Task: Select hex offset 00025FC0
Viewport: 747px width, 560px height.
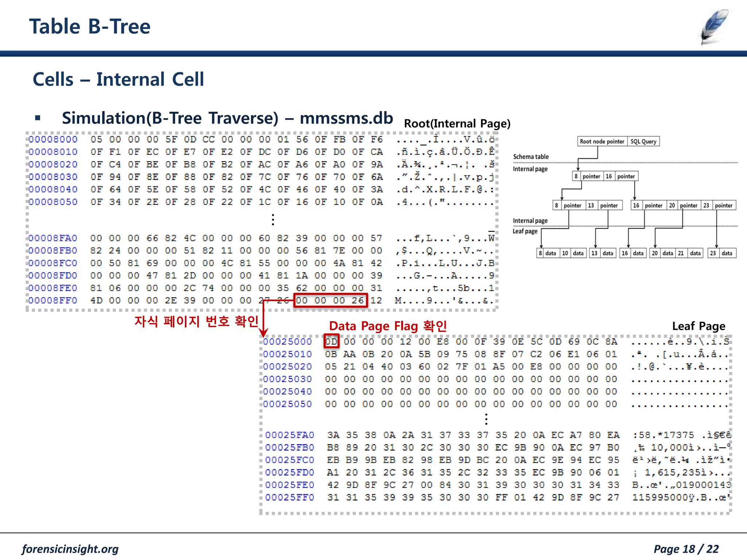Action: tap(290, 460)
